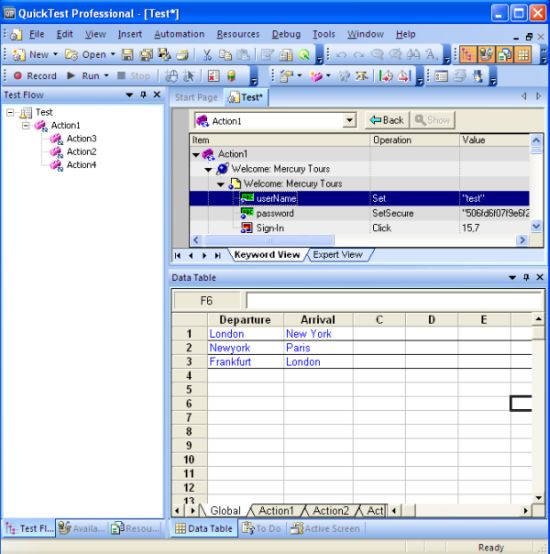This screenshot has height=554, width=550.
Task: Click the Data Table formula input field
Action: (394, 301)
